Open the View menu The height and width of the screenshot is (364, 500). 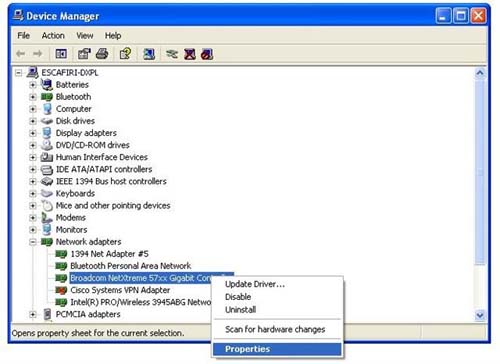pyautogui.click(x=85, y=35)
